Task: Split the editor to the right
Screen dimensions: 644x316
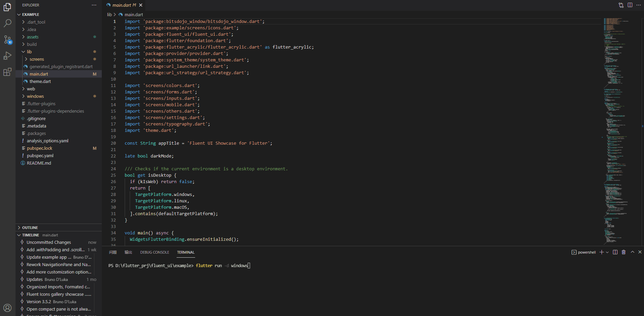Action: click(630, 5)
